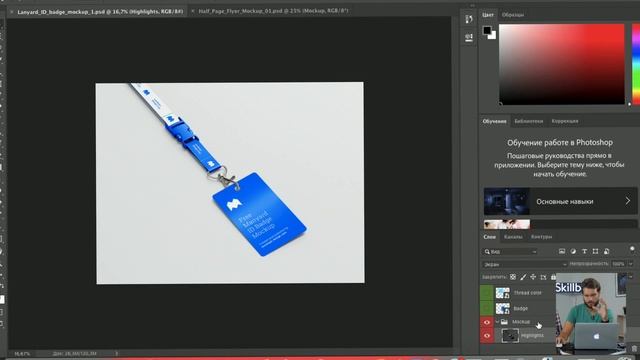This screenshot has width=640, height=360.
Task: Select the Слои layers tab
Action: coord(489,237)
